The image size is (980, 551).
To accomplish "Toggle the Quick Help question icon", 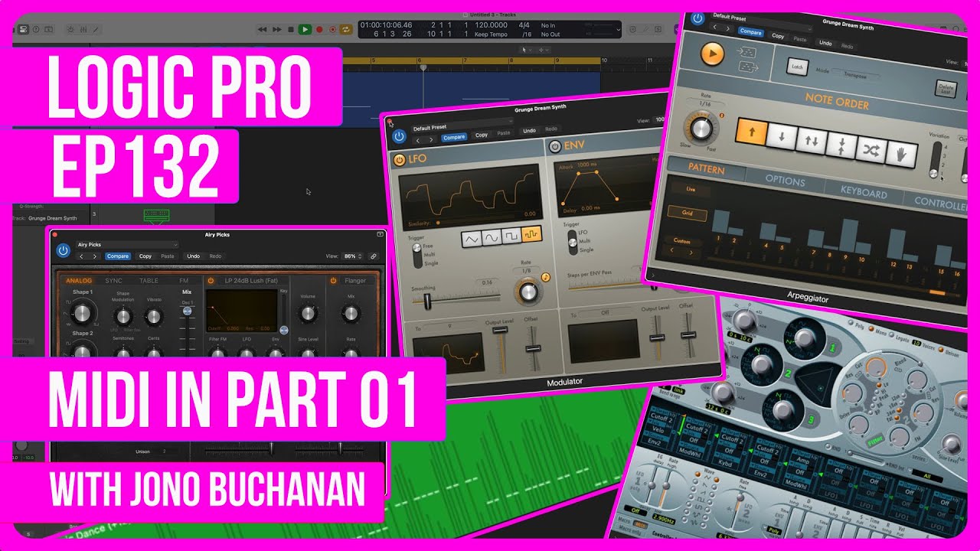I will click(35, 29).
